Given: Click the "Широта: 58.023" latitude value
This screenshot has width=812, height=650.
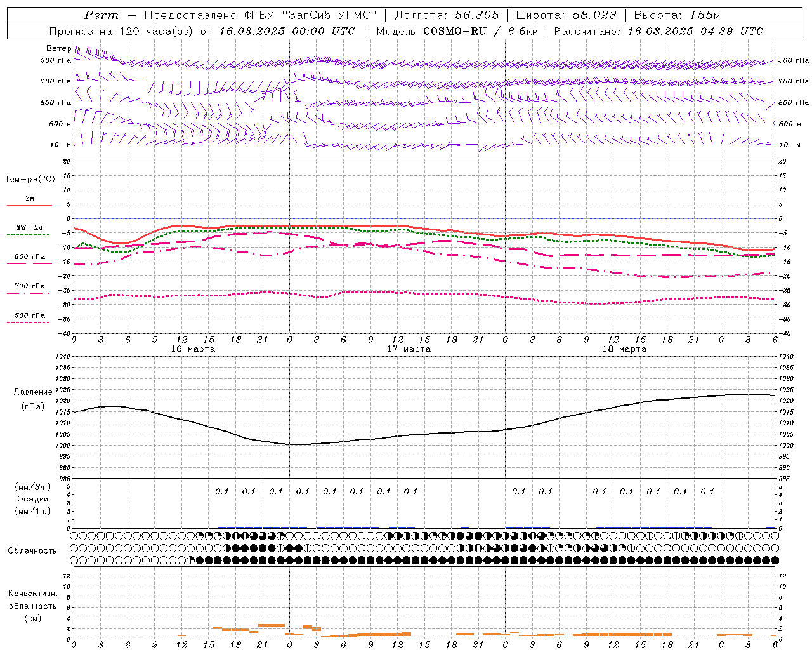Looking at the screenshot, I should (566, 15).
